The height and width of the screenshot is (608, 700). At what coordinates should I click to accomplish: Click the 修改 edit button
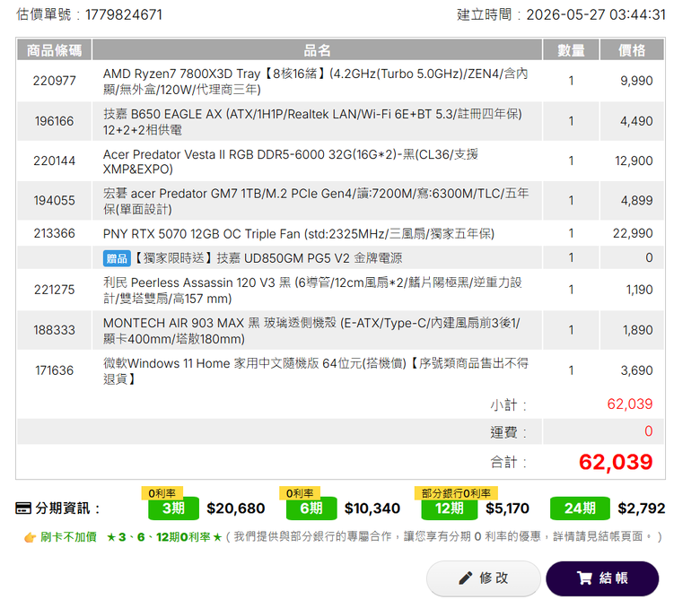click(x=484, y=578)
